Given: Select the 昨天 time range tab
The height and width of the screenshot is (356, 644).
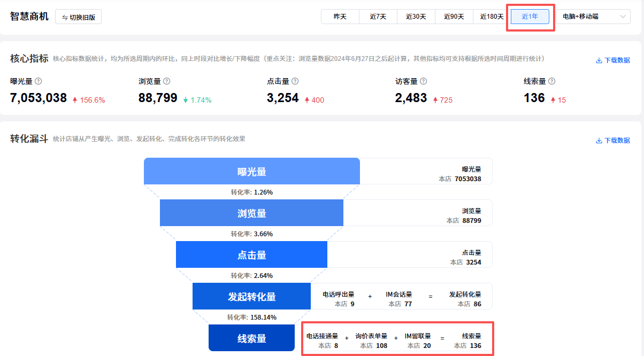Looking at the screenshot, I should tap(340, 17).
